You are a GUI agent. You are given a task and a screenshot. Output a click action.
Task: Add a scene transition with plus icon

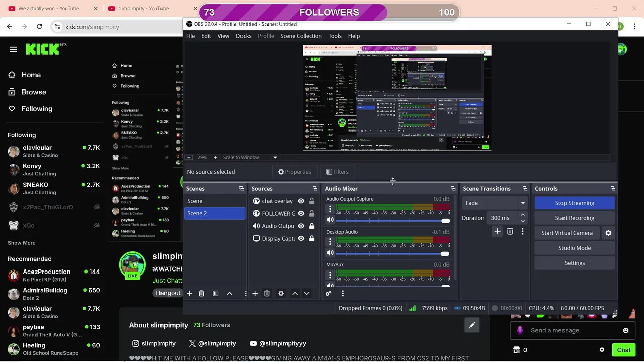pos(497,231)
